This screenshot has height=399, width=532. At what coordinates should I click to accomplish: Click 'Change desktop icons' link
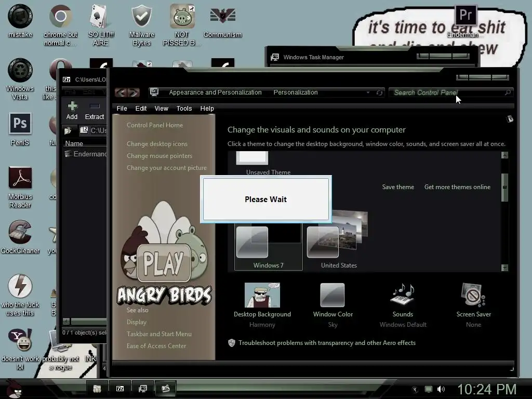click(x=157, y=144)
